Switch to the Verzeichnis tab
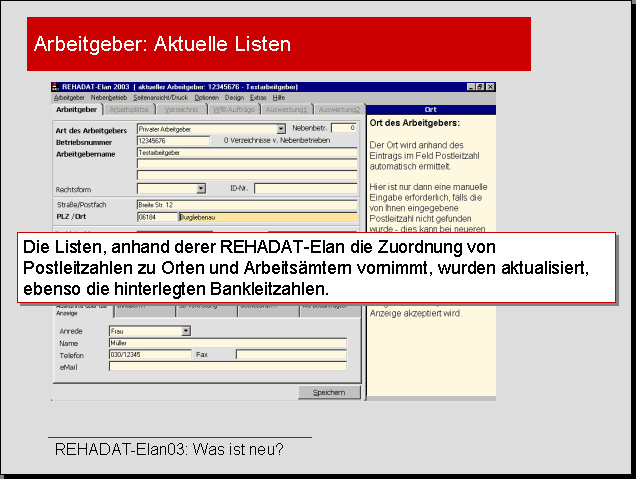636x479 pixels. coord(182,109)
